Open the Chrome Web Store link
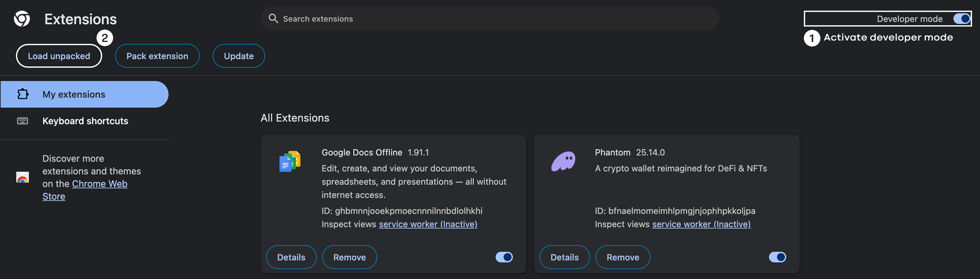Screen dimensions: 980x279 [x=99, y=184]
